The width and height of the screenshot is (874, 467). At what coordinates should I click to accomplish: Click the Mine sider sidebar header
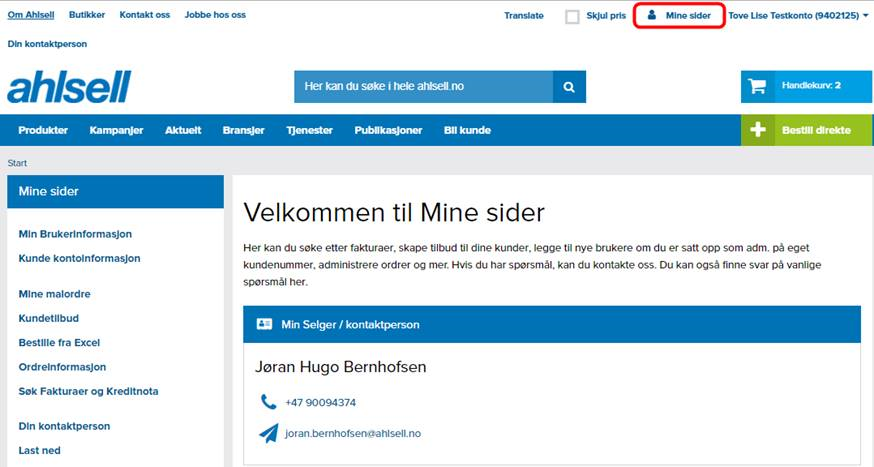point(115,192)
